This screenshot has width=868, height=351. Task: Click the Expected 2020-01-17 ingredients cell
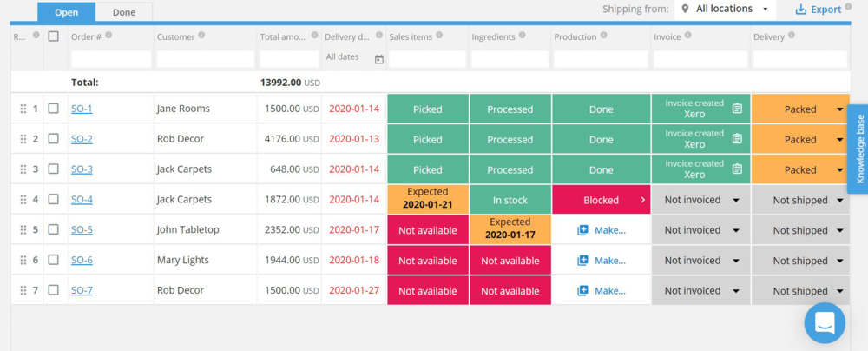click(510, 228)
